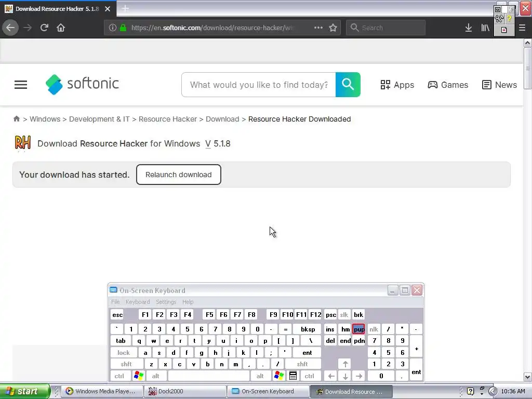Toggle the right ctrl key

[310, 376]
